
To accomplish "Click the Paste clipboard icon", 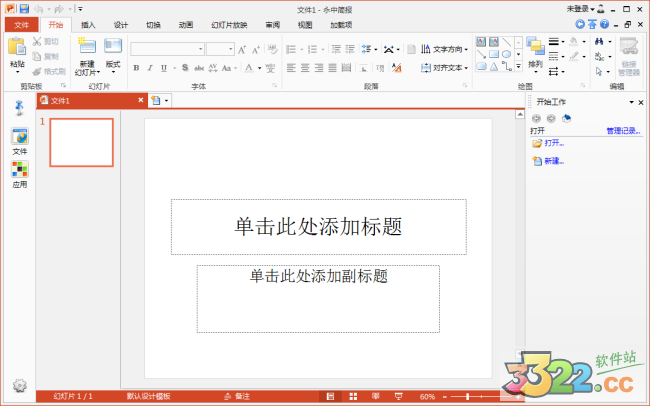I will (17, 46).
